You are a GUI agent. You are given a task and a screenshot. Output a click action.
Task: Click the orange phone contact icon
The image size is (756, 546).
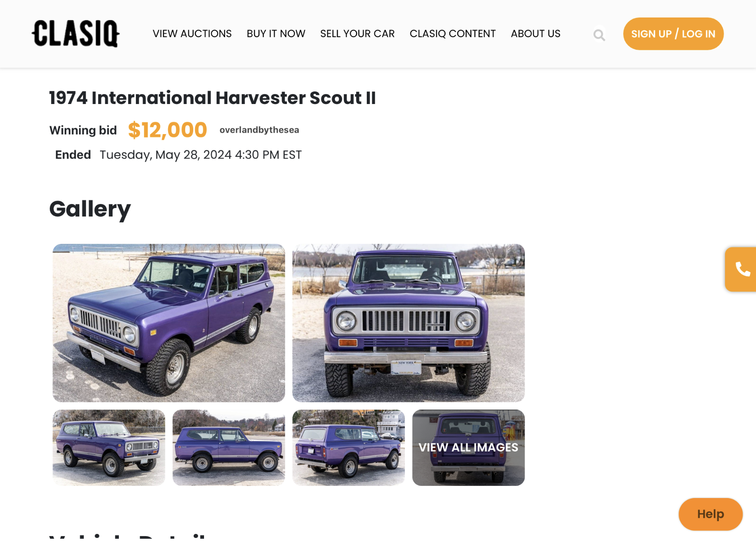click(742, 269)
